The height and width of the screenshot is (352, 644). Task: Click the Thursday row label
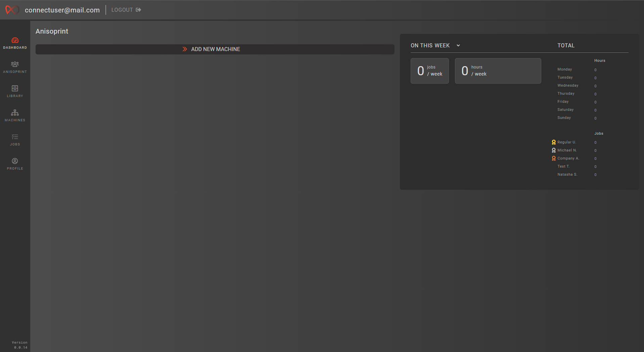click(566, 94)
